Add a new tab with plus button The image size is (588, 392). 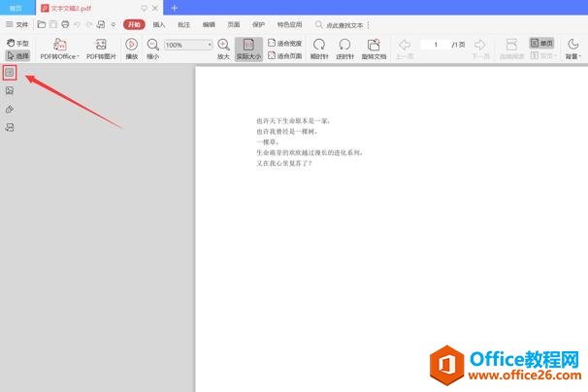click(175, 8)
